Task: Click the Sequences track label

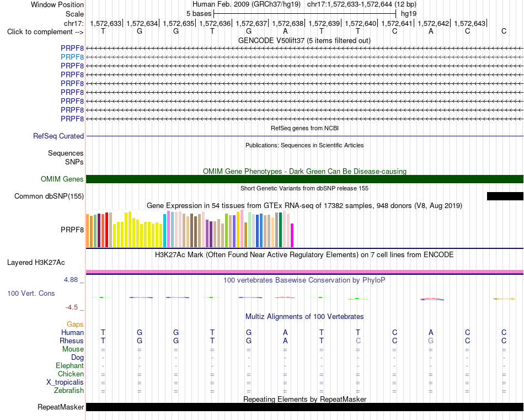Action: (x=66, y=153)
